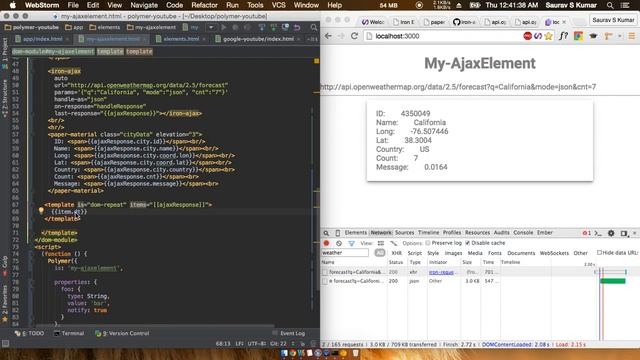Click the f? extension icon in Chrome
The image size is (640, 360).
563,36
